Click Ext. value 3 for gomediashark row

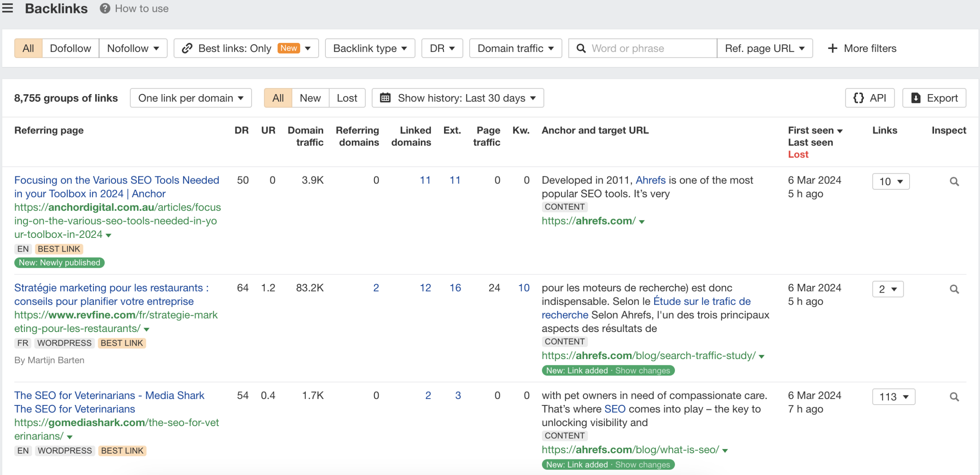458,395
